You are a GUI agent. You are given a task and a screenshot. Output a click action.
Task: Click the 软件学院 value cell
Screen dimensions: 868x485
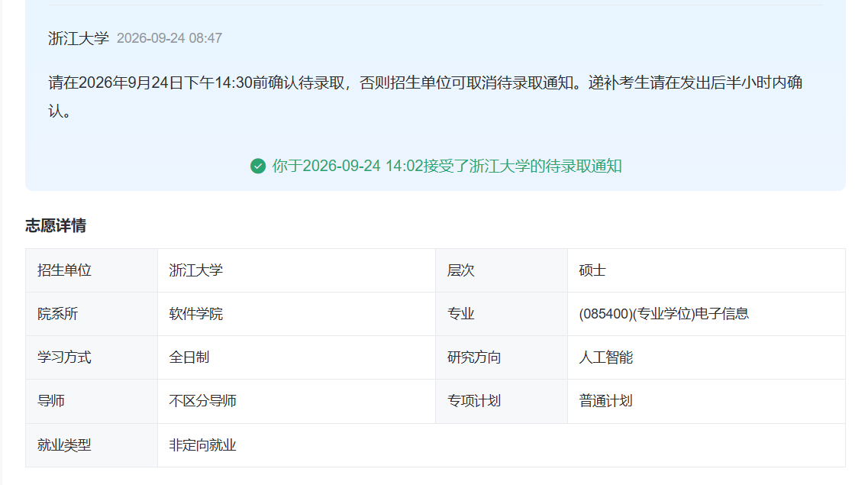[297, 314]
